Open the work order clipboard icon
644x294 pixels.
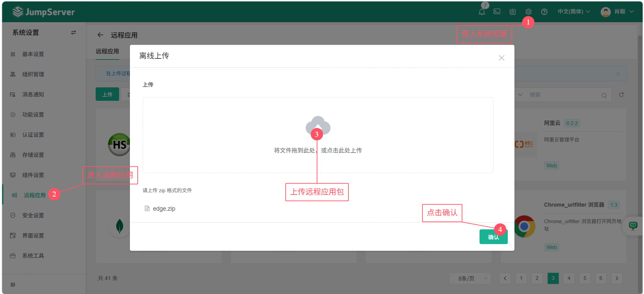click(512, 12)
